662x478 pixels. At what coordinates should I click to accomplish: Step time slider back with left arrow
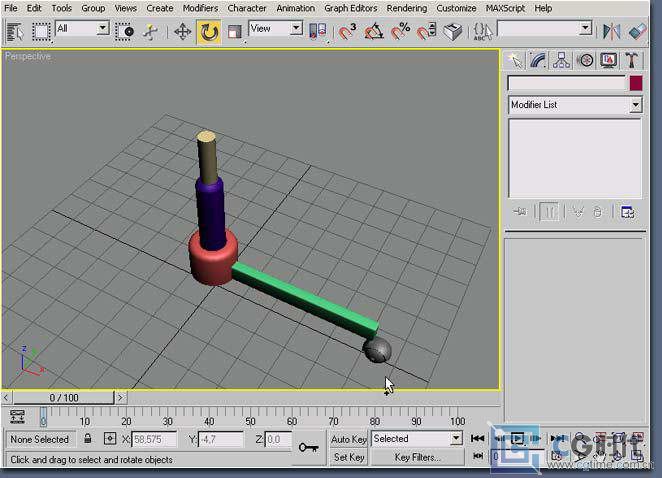pos(6,398)
